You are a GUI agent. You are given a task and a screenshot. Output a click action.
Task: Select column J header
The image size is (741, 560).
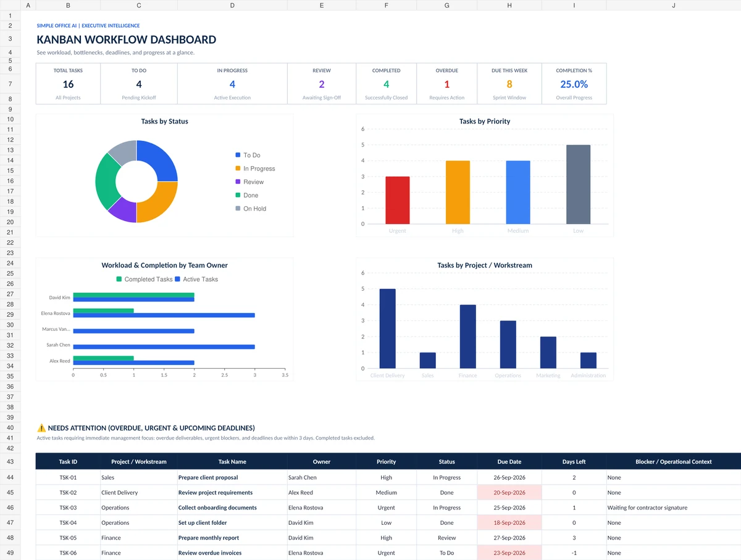(674, 5)
